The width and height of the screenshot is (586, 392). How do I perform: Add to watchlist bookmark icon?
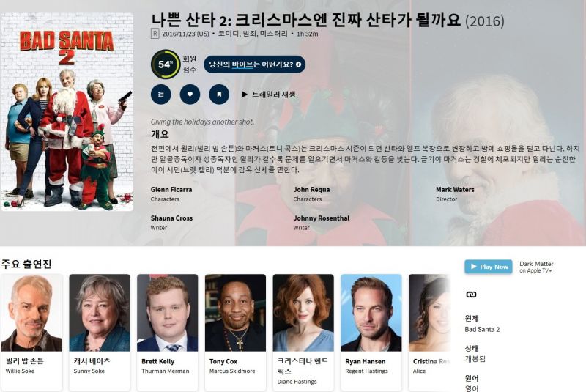pos(219,95)
